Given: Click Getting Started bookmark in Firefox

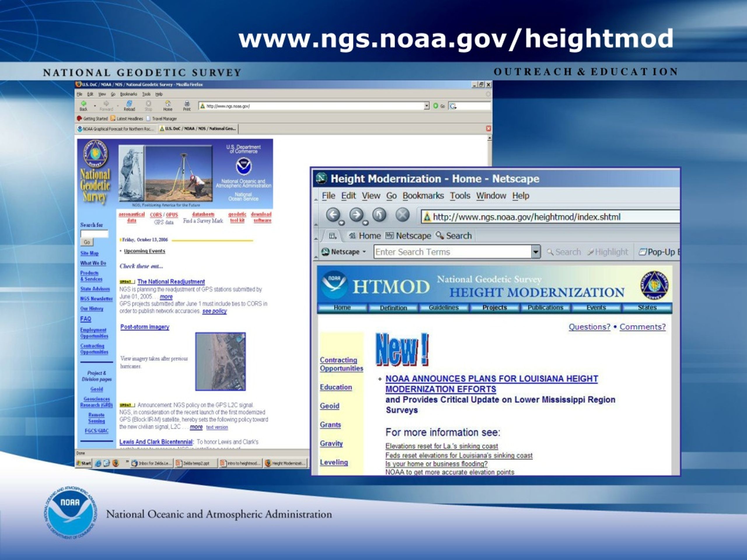Looking at the screenshot, I should click(92, 118).
